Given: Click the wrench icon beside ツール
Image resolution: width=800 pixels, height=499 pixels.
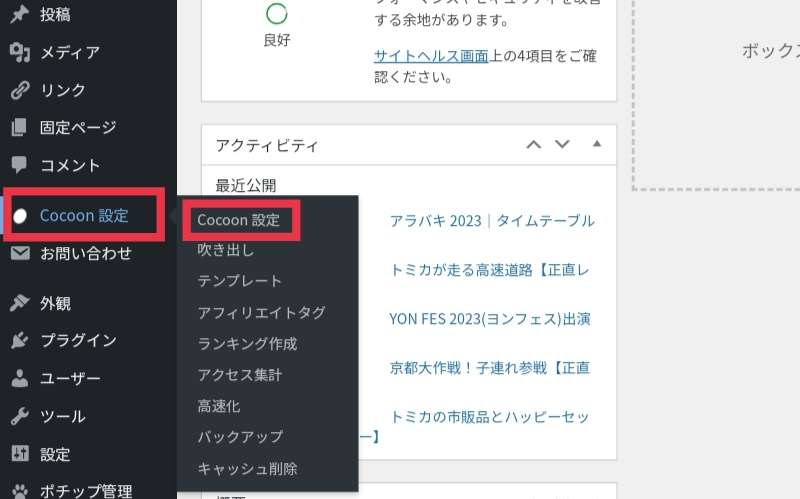Looking at the screenshot, I should 19,416.
